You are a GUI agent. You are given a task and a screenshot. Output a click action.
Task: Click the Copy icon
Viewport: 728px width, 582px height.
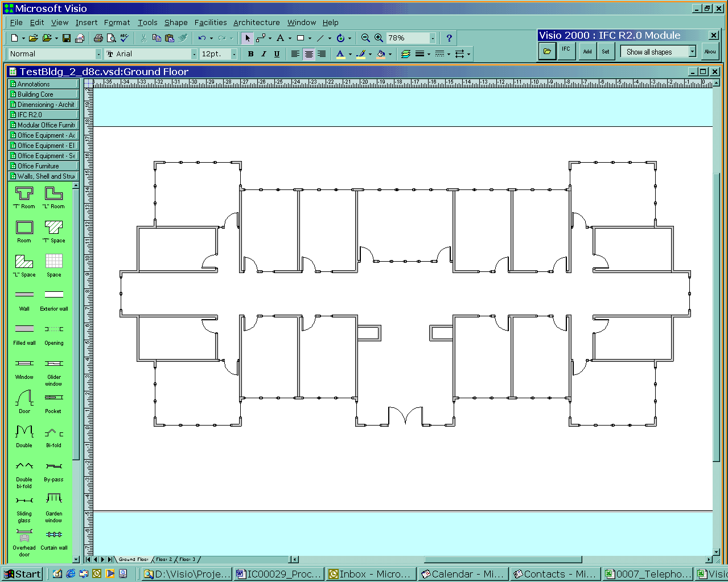157,38
